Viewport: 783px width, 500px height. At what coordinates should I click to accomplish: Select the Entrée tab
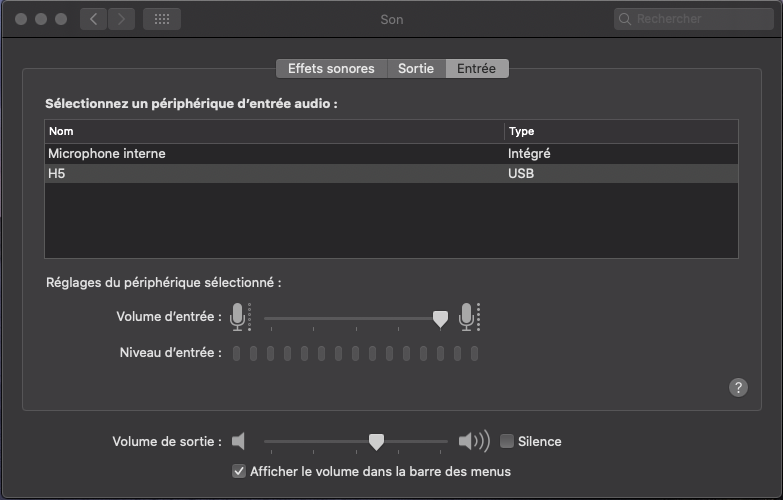pyautogui.click(x=477, y=68)
